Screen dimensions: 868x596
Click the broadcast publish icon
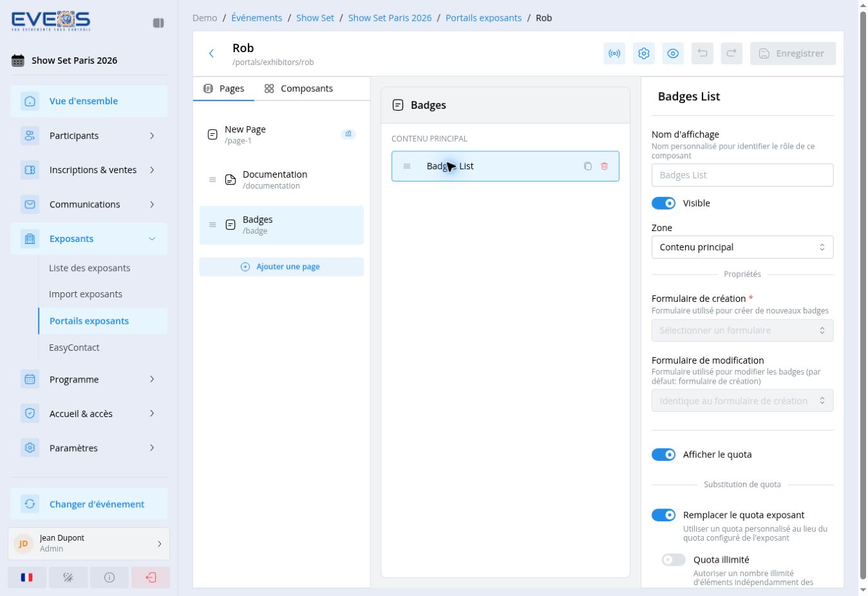[x=614, y=53]
